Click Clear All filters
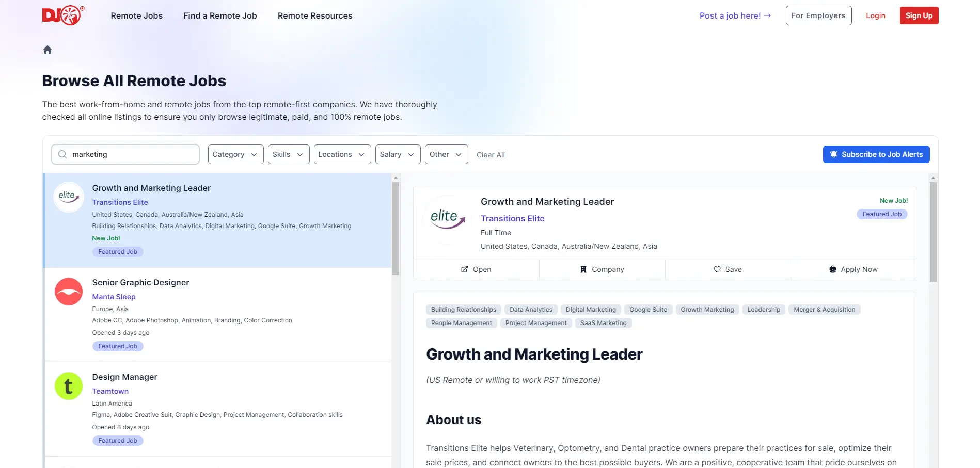980x468 pixels. coord(491,155)
